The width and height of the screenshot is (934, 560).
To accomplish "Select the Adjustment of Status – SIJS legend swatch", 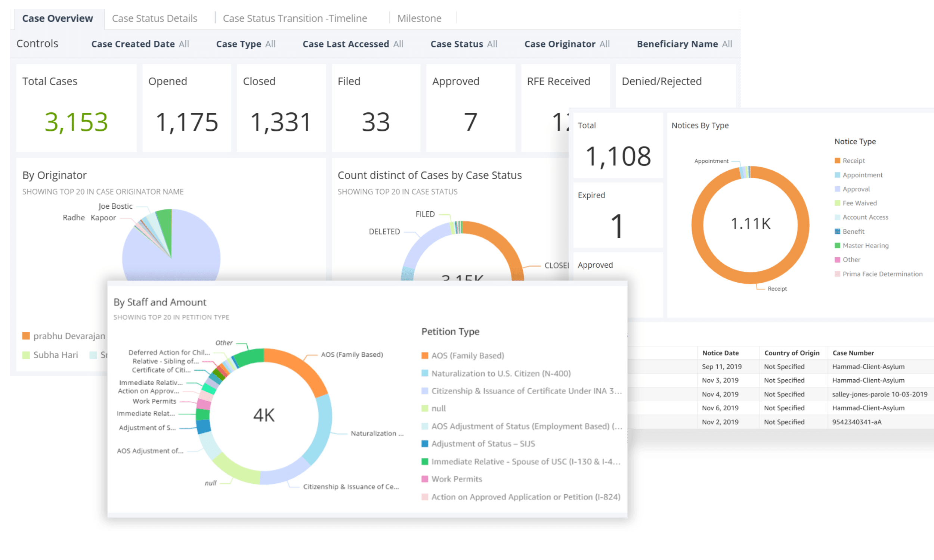I will (x=425, y=444).
